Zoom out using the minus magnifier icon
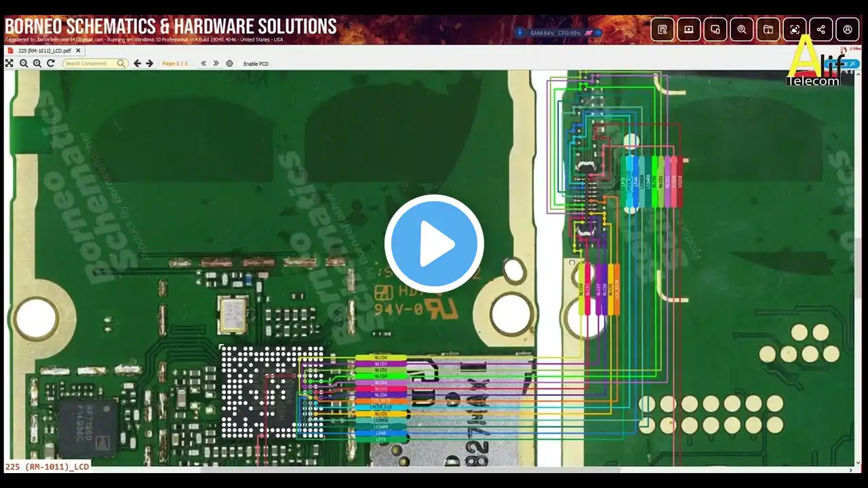868x488 pixels. click(24, 63)
